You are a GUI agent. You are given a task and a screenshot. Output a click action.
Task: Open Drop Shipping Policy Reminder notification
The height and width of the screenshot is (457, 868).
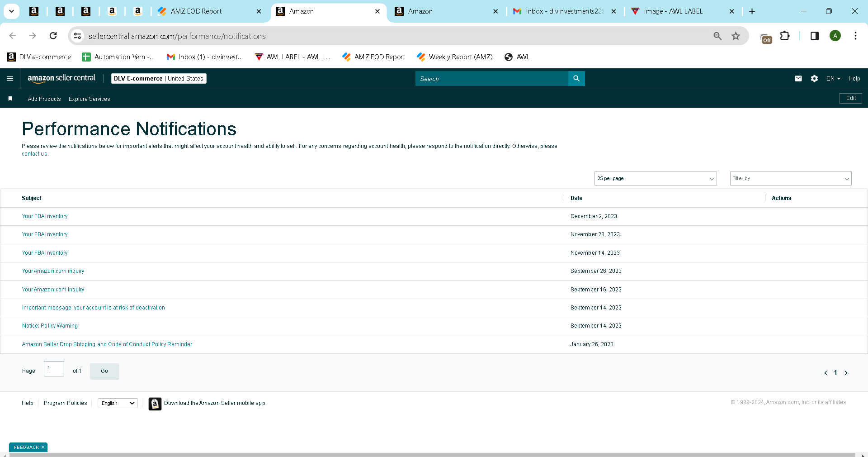coord(107,344)
